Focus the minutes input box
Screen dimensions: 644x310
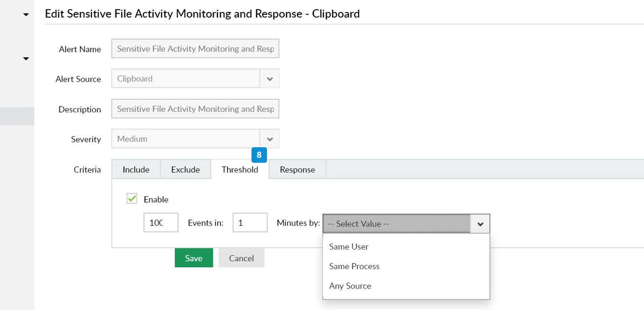pyautogui.click(x=250, y=223)
